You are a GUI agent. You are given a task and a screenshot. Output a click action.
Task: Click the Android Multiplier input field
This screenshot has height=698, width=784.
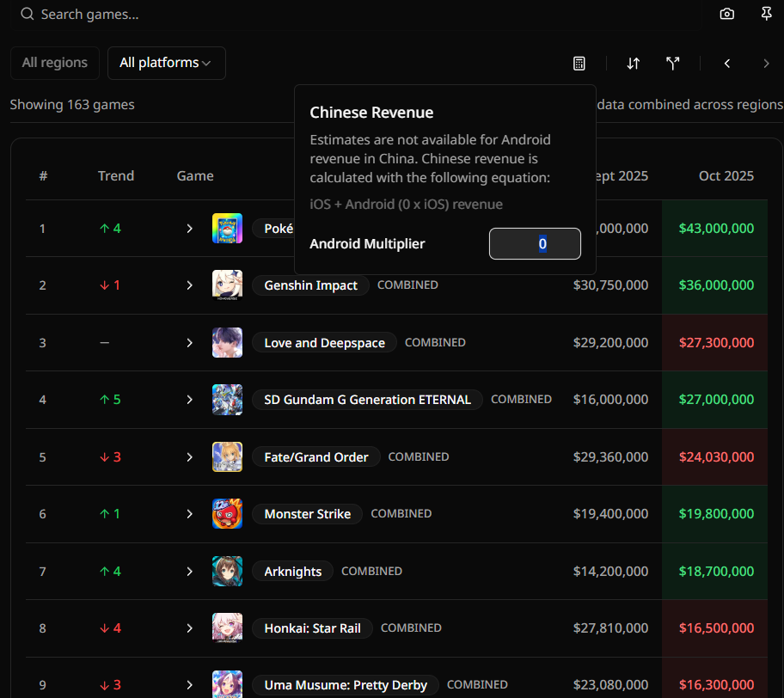pos(535,244)
